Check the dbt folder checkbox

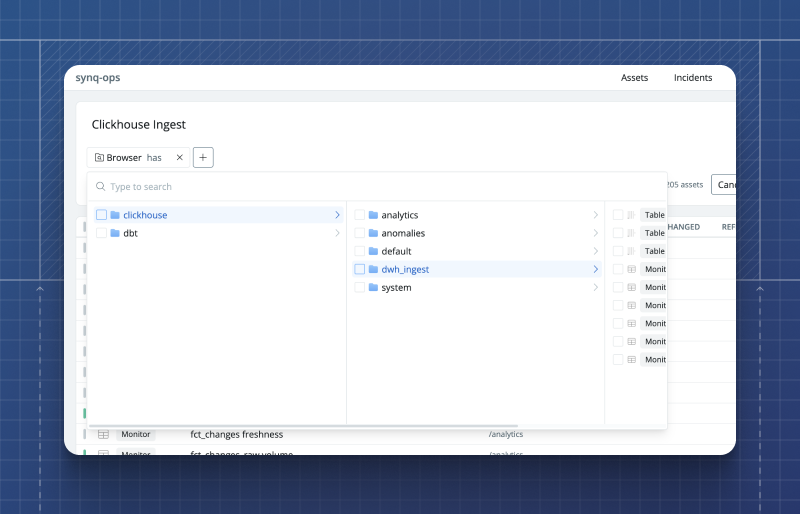click(102, 233)
